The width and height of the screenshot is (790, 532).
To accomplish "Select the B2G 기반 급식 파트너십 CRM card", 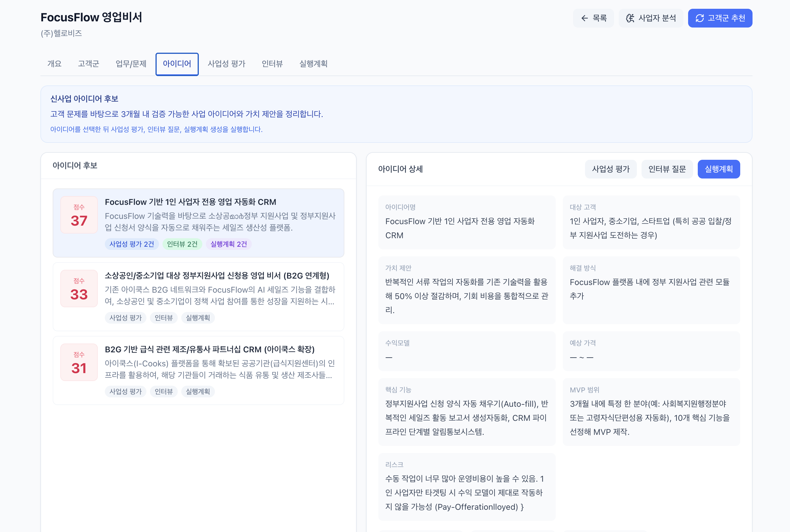I will 199,370.
